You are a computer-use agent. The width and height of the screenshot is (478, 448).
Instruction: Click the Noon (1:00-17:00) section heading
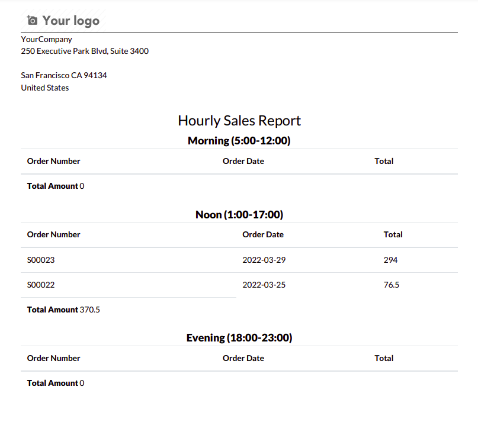(239, 215)
